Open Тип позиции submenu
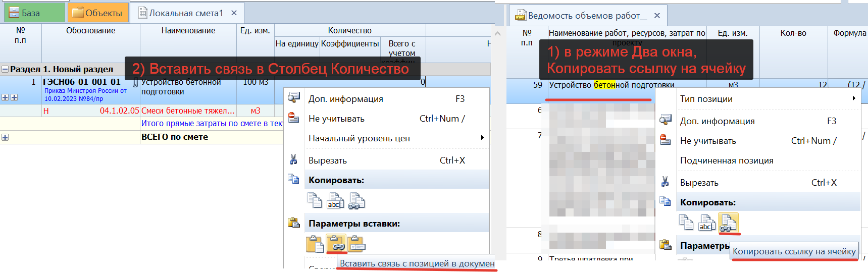The width and height of the screenshot is (868, 273). point(768,98)
